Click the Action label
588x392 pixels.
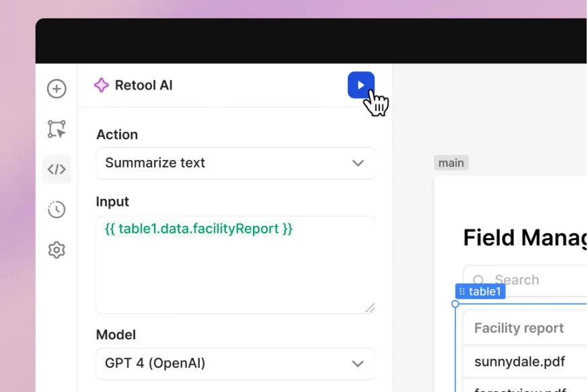pos(117,134)
